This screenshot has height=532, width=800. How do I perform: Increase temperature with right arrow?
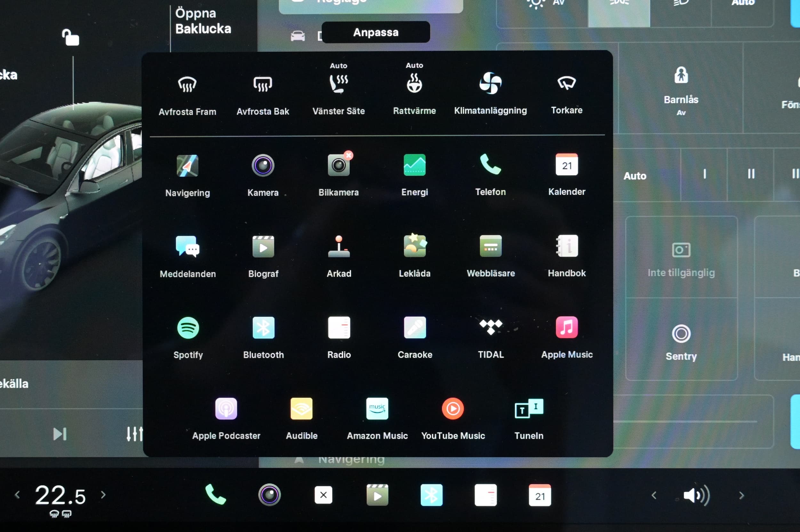(103, 495)
